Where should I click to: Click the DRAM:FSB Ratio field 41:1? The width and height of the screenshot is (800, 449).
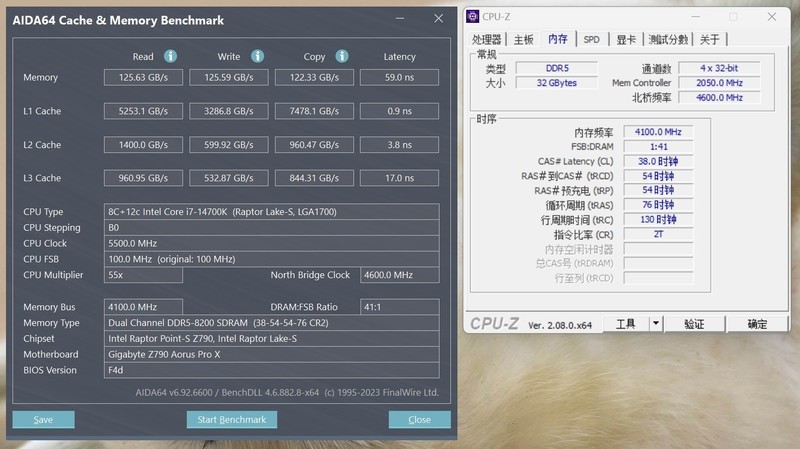click(399, 307)
